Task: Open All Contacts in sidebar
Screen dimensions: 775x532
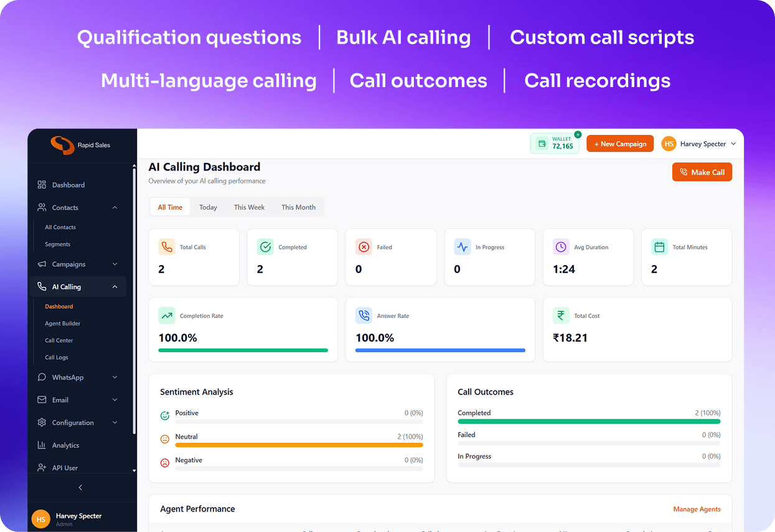Action: (x=60, y=227)
